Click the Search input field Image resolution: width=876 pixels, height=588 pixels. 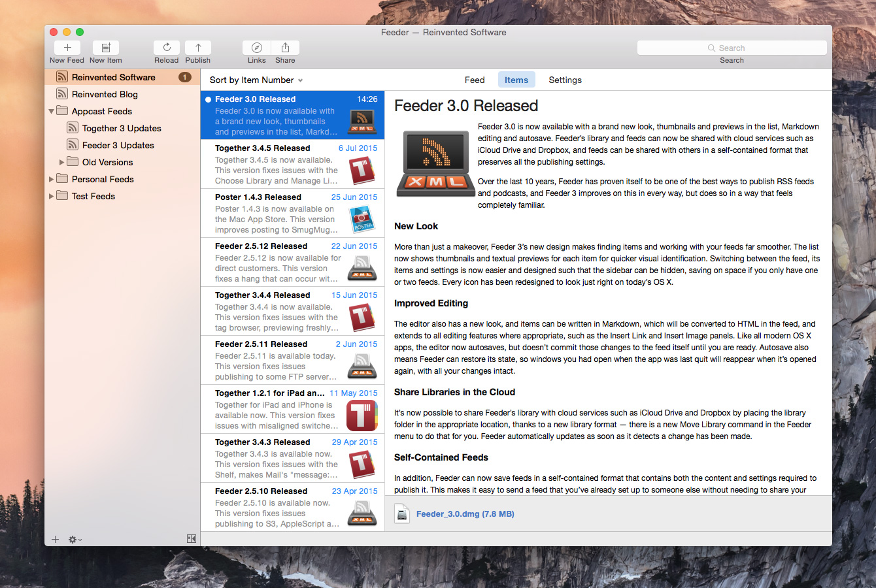point(732,48)
